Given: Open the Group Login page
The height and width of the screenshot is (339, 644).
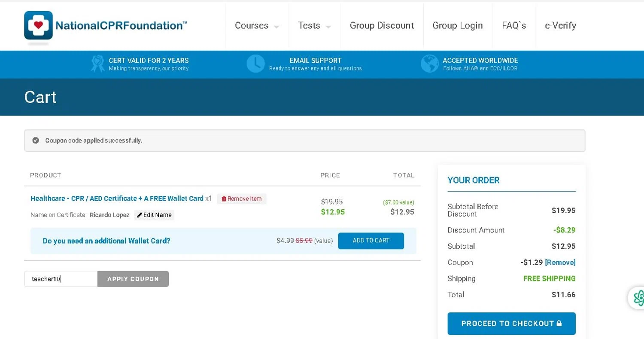Looking at the screenshot, I should (457, 26).
